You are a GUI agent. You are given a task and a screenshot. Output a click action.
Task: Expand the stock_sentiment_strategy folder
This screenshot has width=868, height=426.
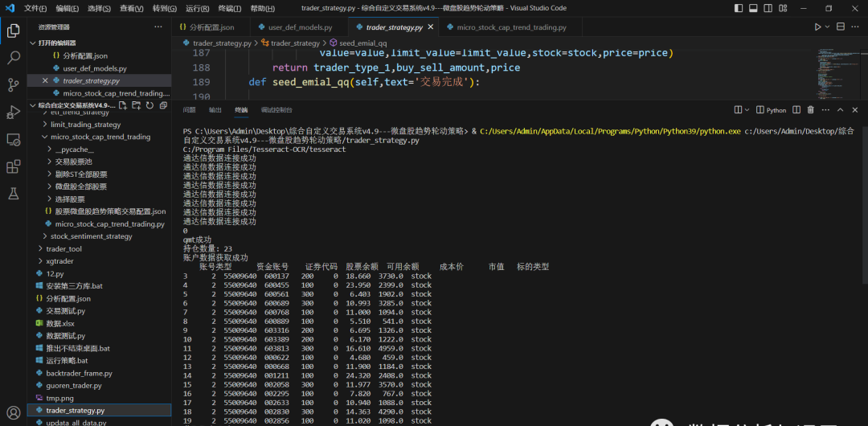click(x=45, y=236)
